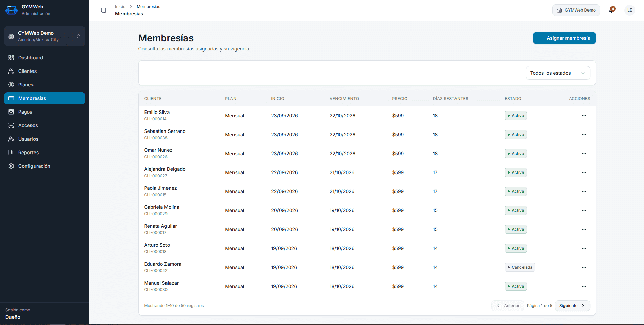Open actions menu for Alejandra Delgado
This screenshot has width=644, height=325.
pos(584,172)
